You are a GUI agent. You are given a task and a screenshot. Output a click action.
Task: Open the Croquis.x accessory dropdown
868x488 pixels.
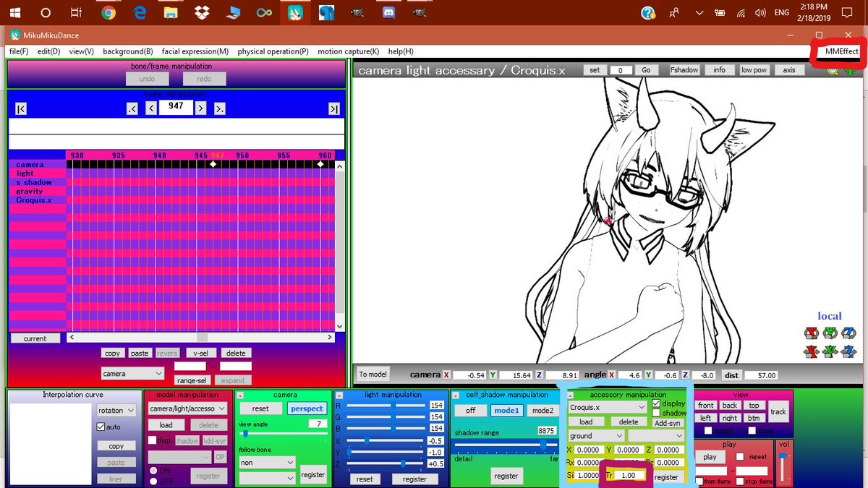coord(608,407)
